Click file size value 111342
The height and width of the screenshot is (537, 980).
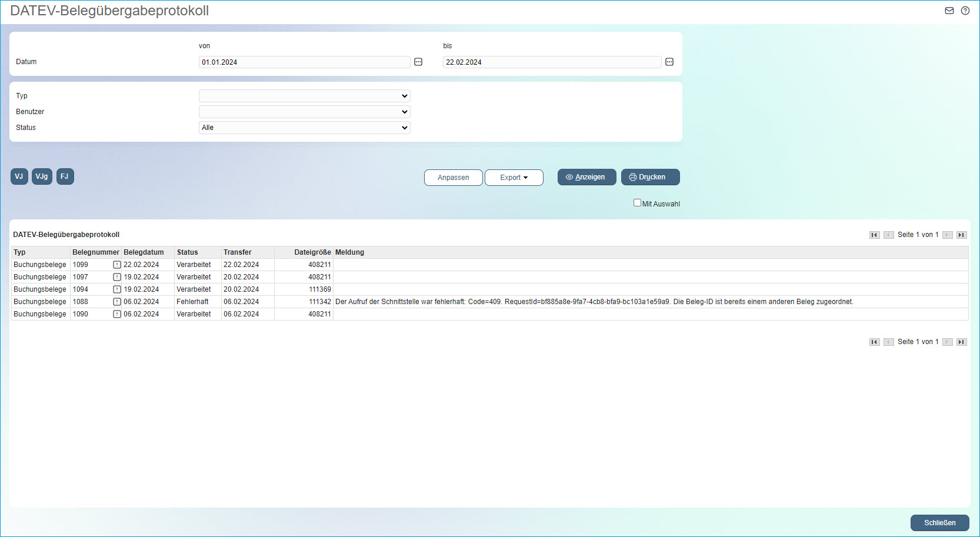pos(320,302)
